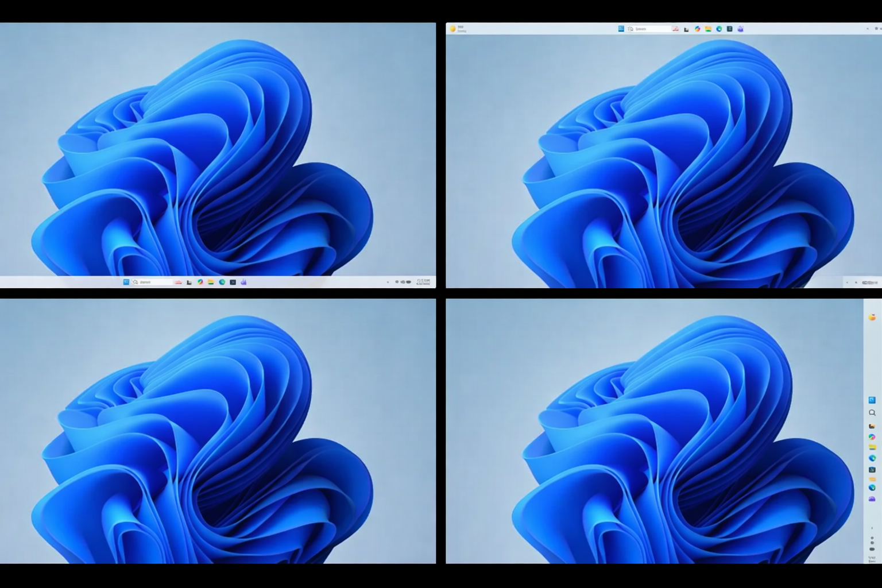Launch Copilot from the bottom taskbar

pos(200,282)
